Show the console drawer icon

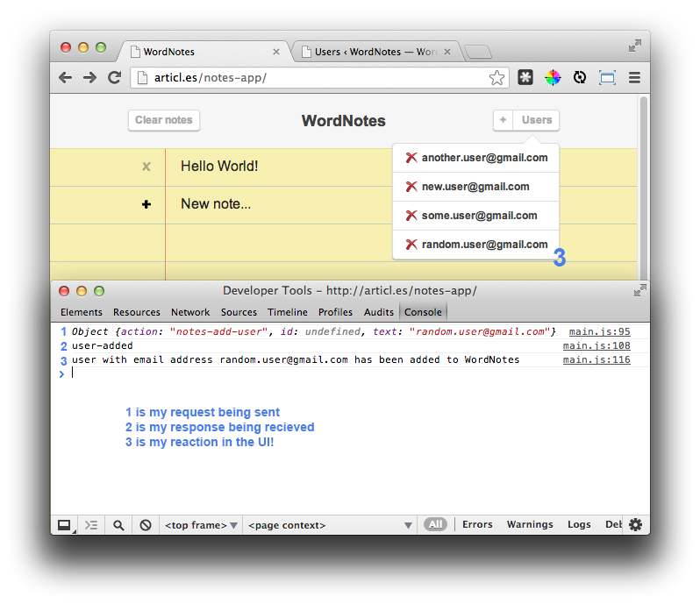pyautogui.click(x=91, y=525)
